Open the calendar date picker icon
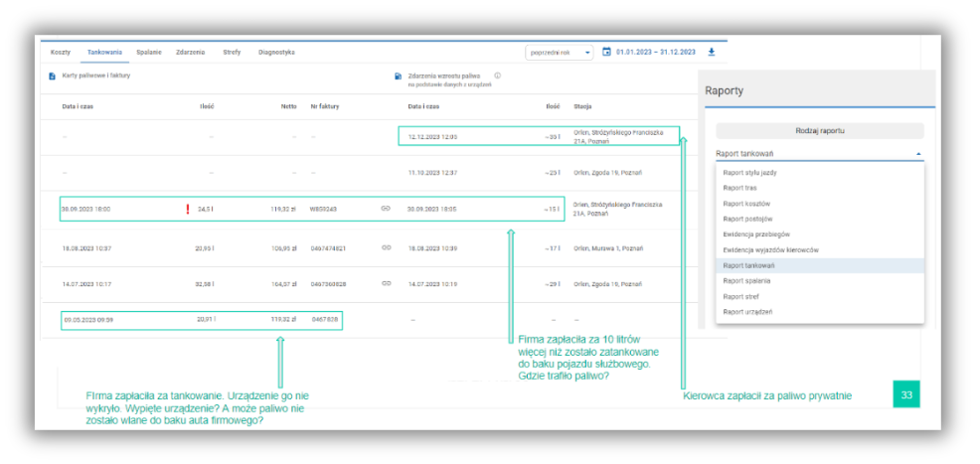This screenshot has width=980, height=464. pyautogui.click(x=606, y=52)
